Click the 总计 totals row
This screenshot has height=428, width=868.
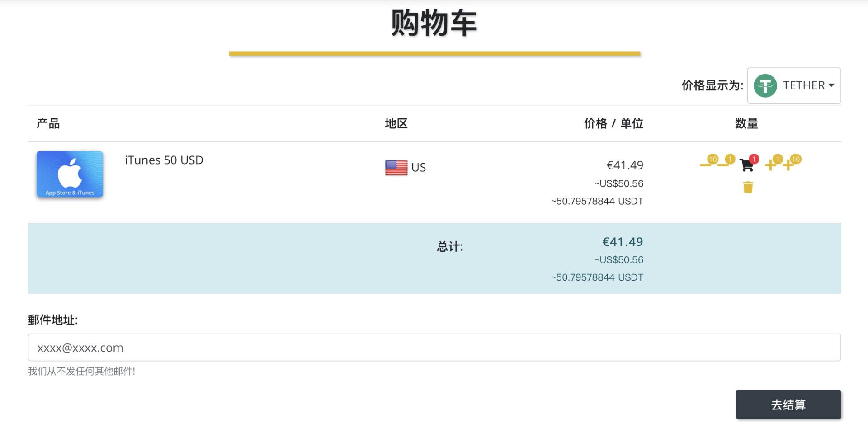pos(450,247)
